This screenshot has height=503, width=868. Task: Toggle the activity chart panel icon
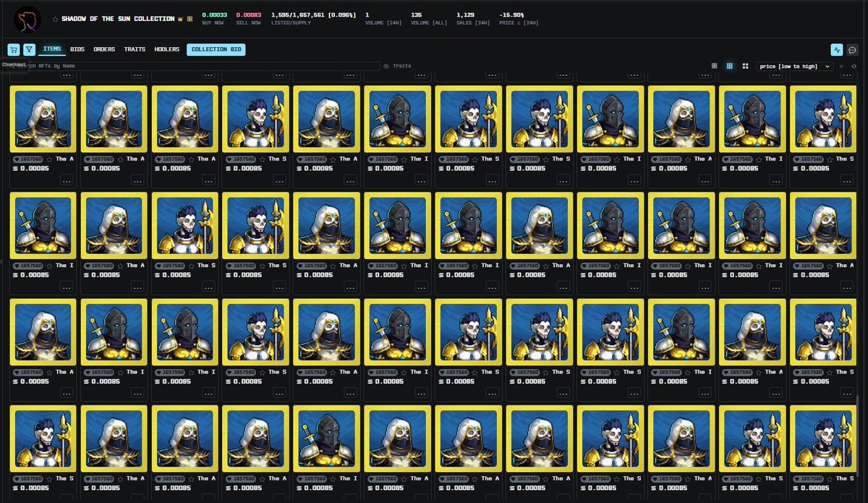[837, 50]
